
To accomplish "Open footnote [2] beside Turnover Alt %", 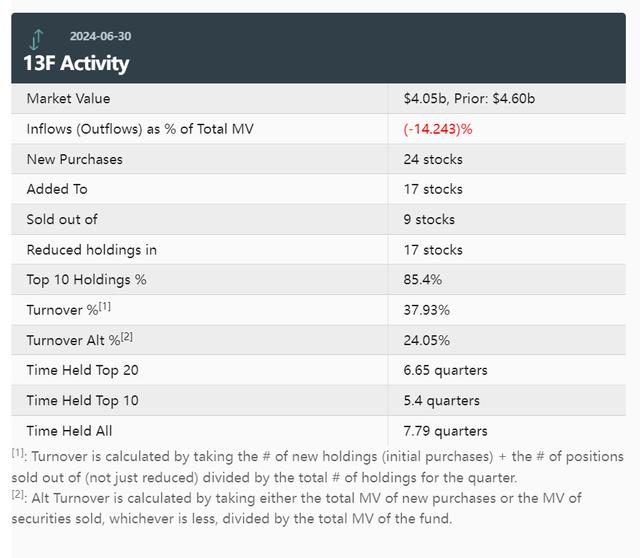I will [127, 336].
